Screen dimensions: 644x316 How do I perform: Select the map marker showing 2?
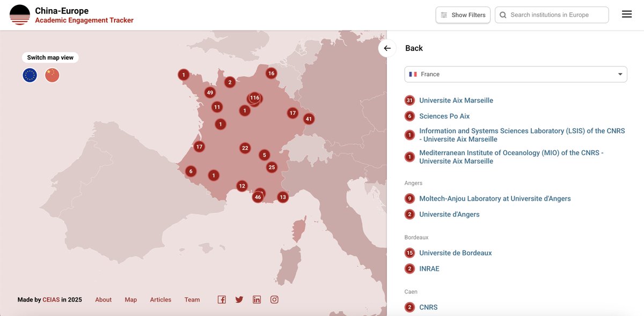click(230, 83)
